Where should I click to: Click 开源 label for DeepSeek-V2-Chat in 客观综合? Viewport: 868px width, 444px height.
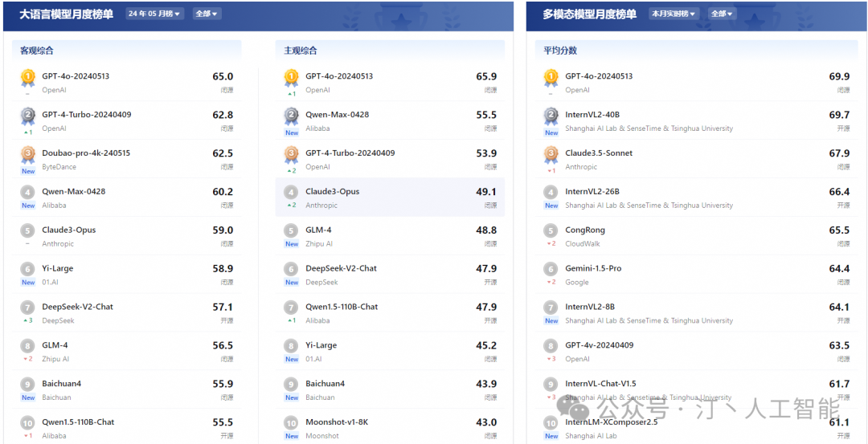coord(227,320)
